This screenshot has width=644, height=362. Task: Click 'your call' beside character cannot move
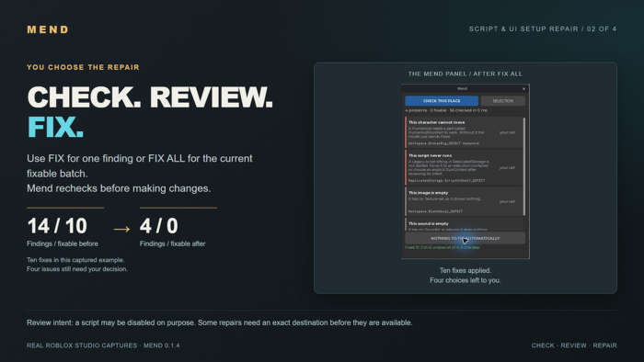[507, 132]
